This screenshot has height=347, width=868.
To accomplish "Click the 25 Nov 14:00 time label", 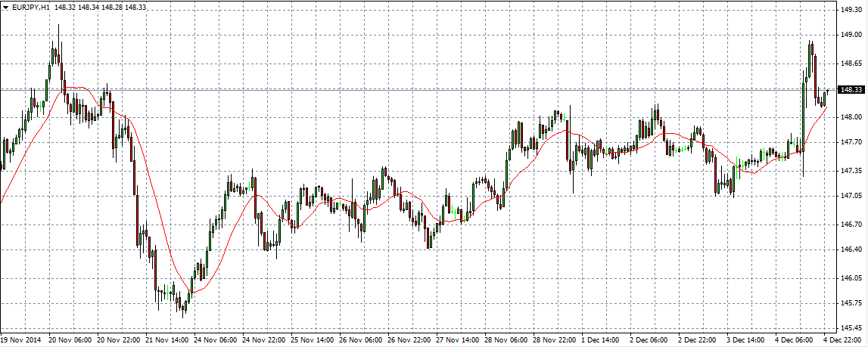I will pos(311,339).
